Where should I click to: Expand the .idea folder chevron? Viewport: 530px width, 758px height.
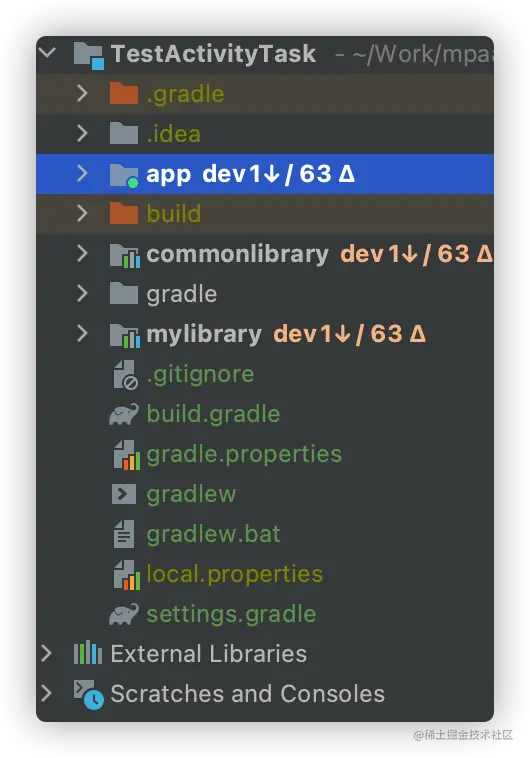coord(82,133)
